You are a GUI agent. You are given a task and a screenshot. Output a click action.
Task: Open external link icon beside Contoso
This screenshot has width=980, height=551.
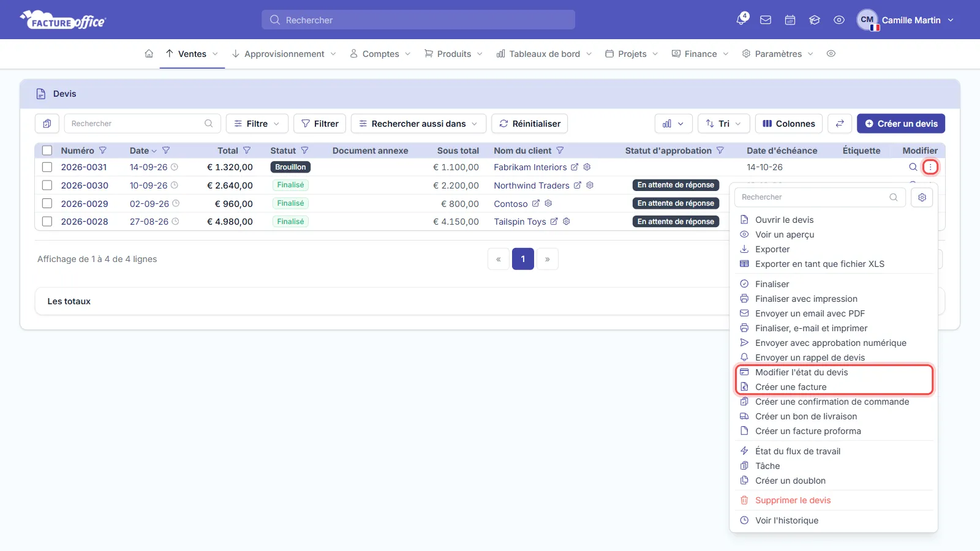[536, 203]
